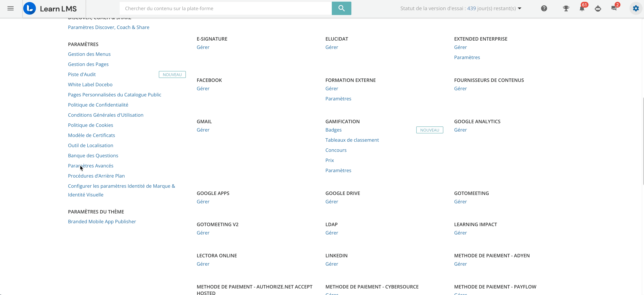Open Concours under Gamification
The image size is (644, 295).
pyautogui.click(x=336, y=150)
